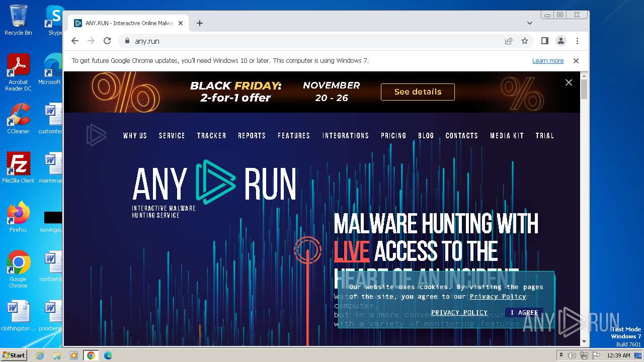This screenshot has width=644, height=362.
Task: Share this page via the share icon
Action: (x=509, y=41)
